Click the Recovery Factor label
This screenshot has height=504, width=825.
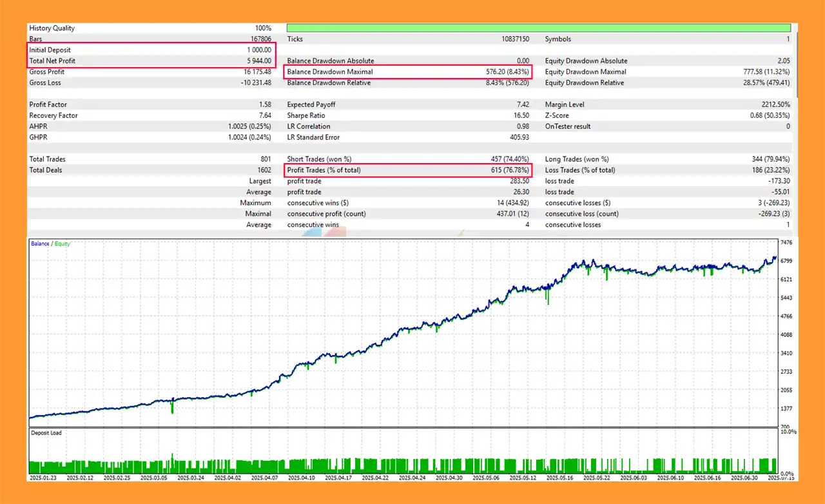point(53,116)
